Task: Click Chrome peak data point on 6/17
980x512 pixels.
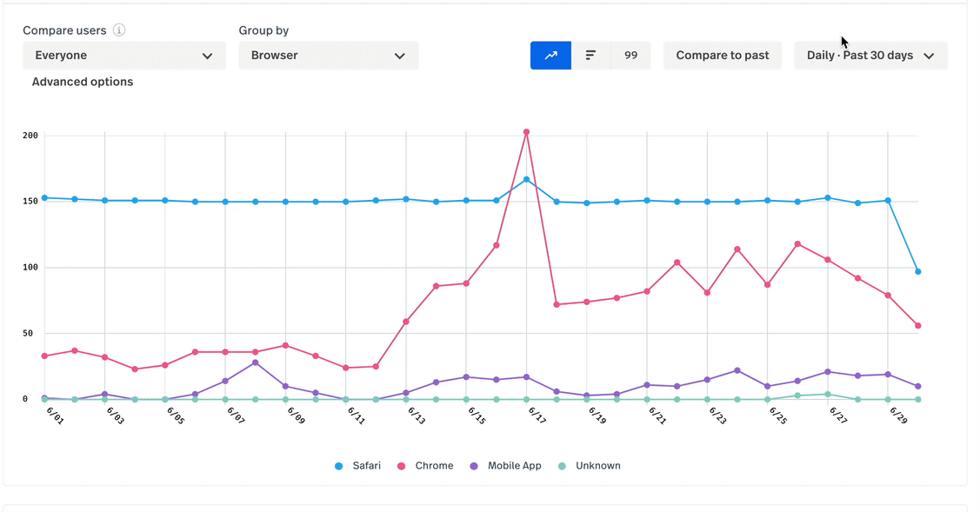Action: [526, 132]
